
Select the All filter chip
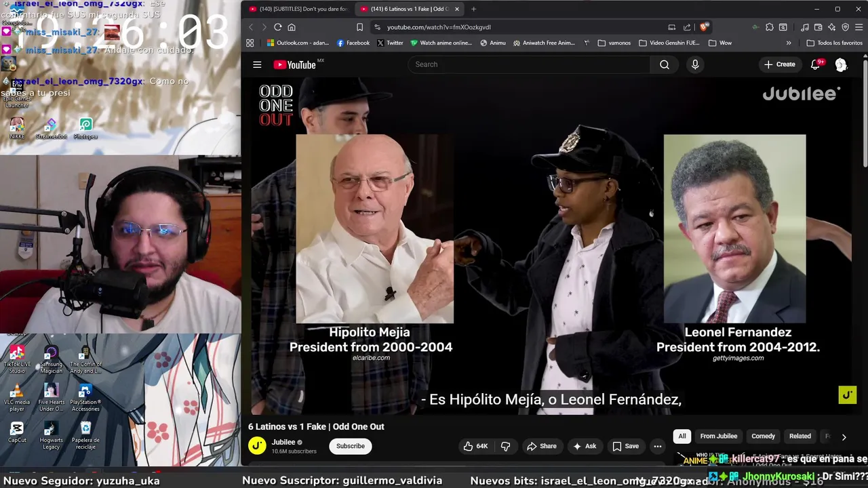click(682, 436)
